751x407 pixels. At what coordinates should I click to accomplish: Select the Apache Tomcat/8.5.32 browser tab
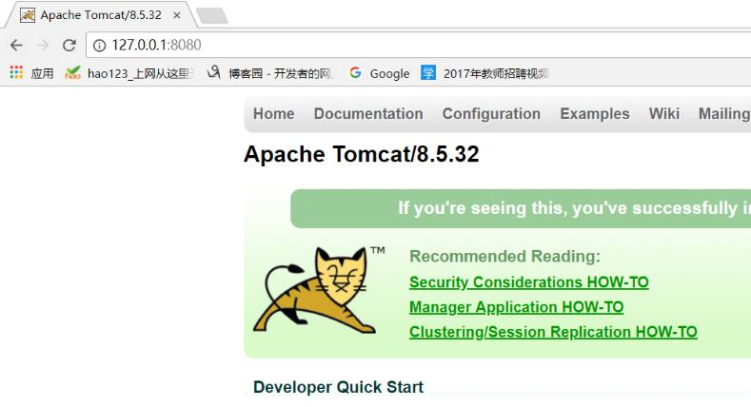click(x=101, y=15)
